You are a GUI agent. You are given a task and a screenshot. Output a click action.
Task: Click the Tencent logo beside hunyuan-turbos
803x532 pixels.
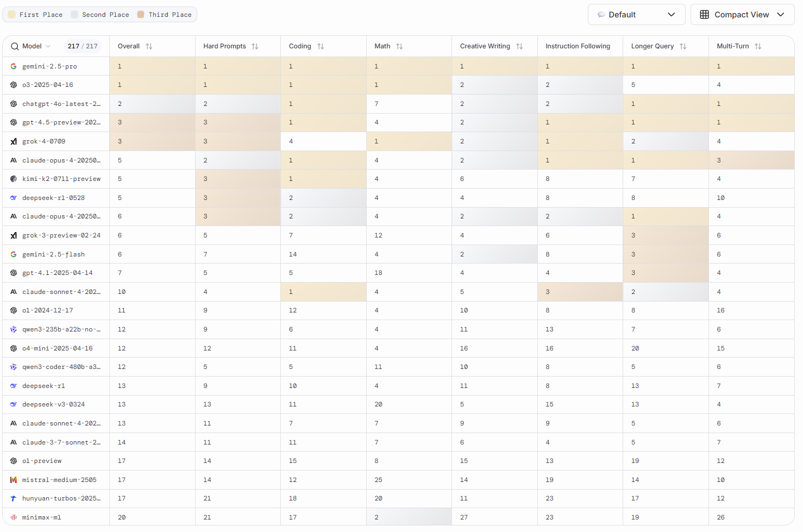coord(14,498)
